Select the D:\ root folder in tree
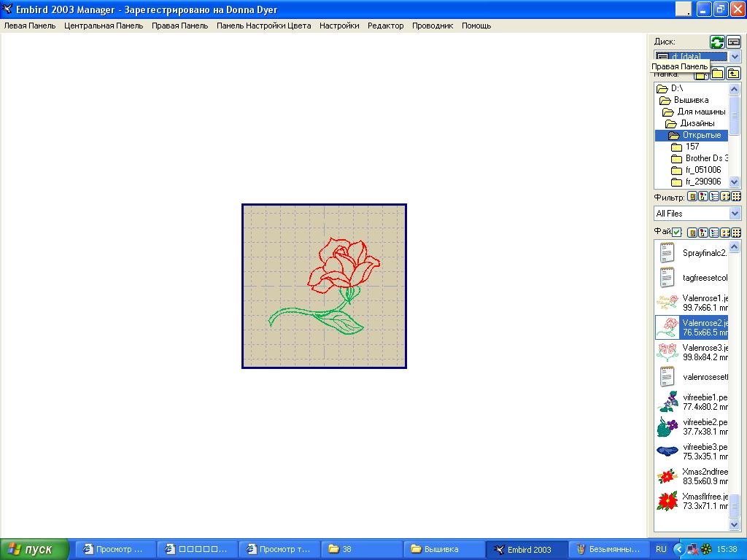Image resolution: width=747 pixels, height=560 pixels. click(x=670, y=88)
